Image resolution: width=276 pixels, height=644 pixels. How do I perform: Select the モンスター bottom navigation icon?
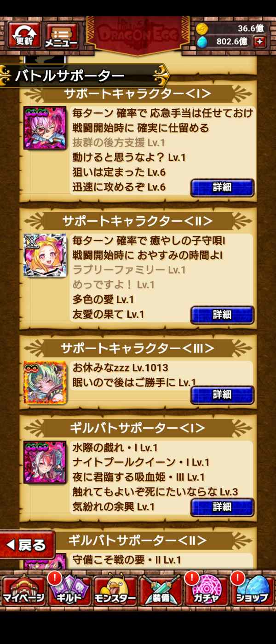pyautogui.click(x=115, y=591)
